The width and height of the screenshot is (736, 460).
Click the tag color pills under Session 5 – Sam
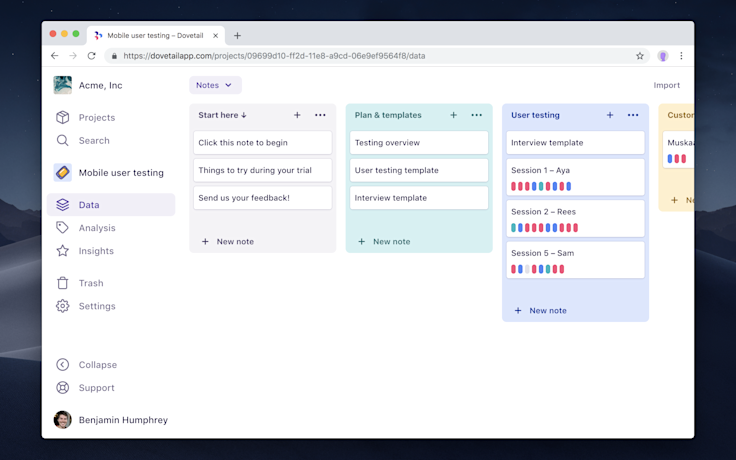(x=537, y=269)
